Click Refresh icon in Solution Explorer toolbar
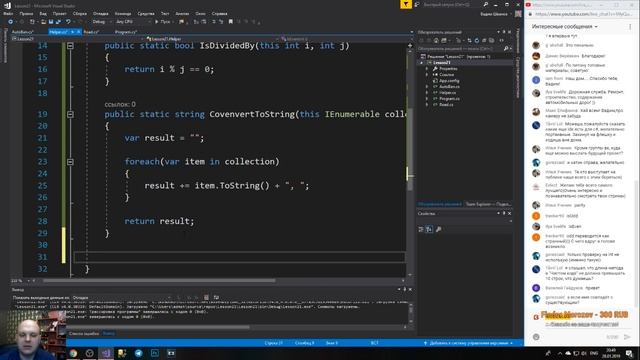The height and width of the screenshot is (360, 640). (x=476, y=40)
